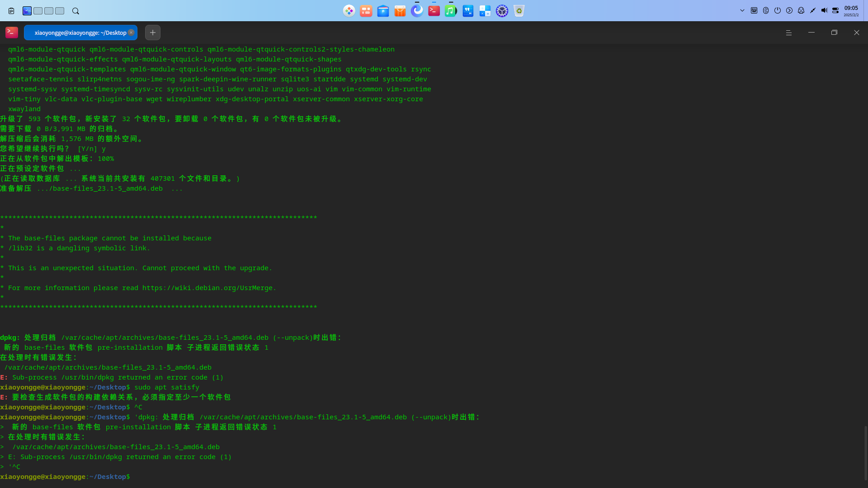Open the Bluetooth tray icon
Image resolution: width=868 pixels, height=488 pixels.
point(766,10)
